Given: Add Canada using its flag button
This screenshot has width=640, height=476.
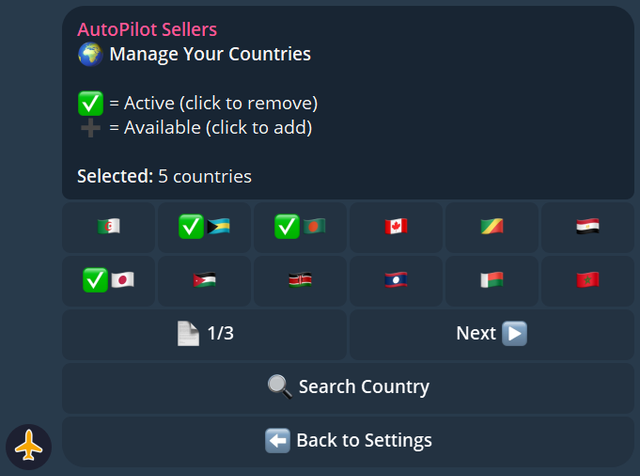Looking at the screenshot, I should (x=396, y=227).
